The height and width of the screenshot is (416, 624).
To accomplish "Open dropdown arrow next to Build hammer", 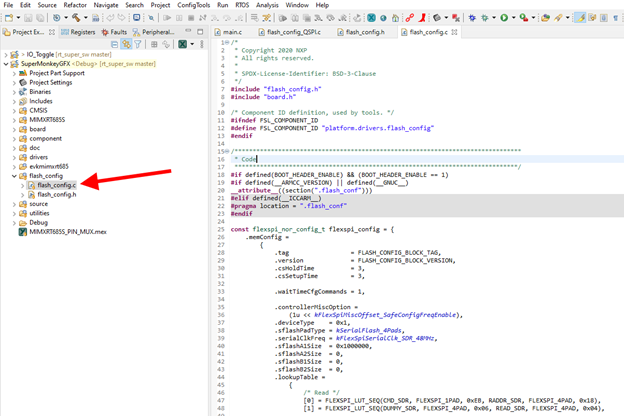I will click(85, 18).
